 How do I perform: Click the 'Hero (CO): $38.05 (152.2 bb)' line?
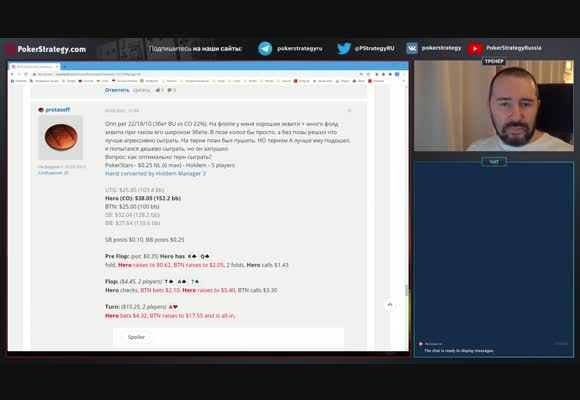(143, 198)
